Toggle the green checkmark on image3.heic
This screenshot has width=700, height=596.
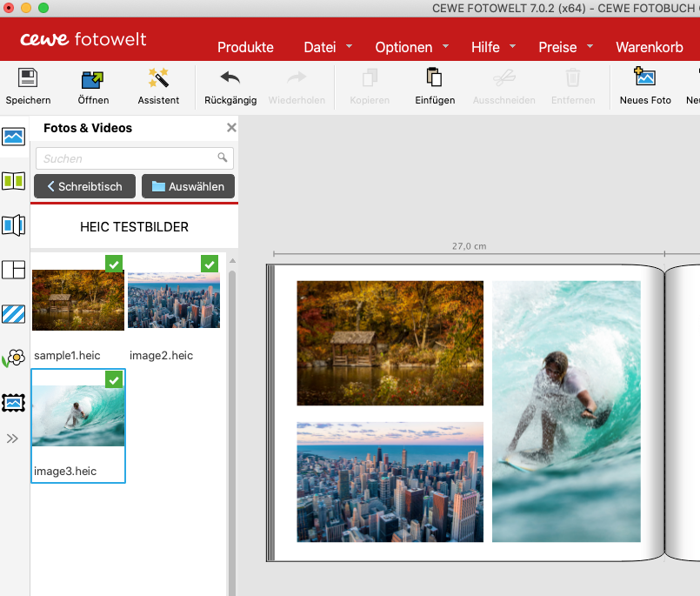click(114, 379)
